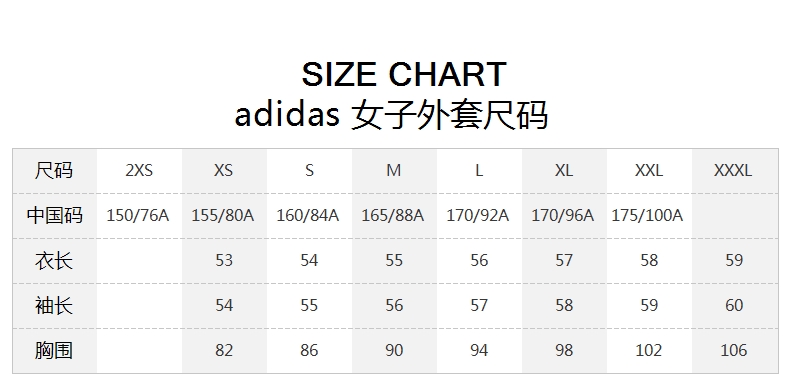
Task: Click the 袖长 row label
Action: (x=54, y=305)
